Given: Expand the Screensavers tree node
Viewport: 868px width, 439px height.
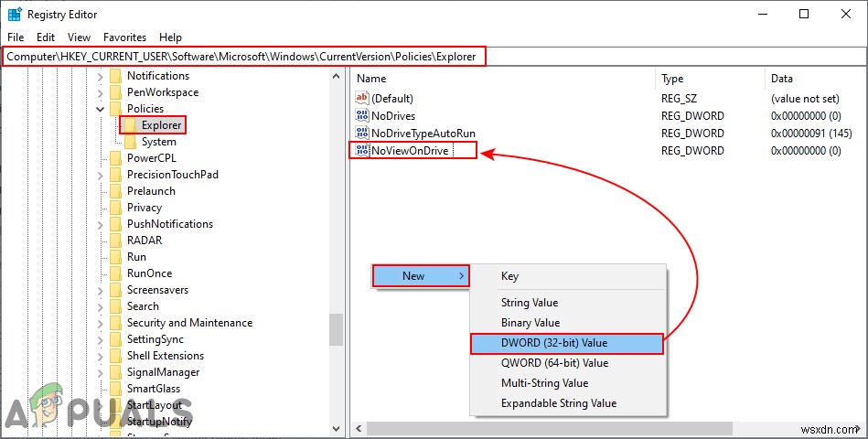Looking at the screenshot, I should [101, 291].
